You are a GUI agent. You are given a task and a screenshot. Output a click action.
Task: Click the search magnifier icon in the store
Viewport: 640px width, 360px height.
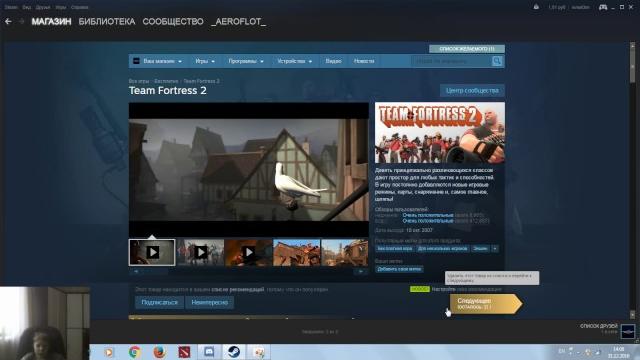tap(497, 61)
